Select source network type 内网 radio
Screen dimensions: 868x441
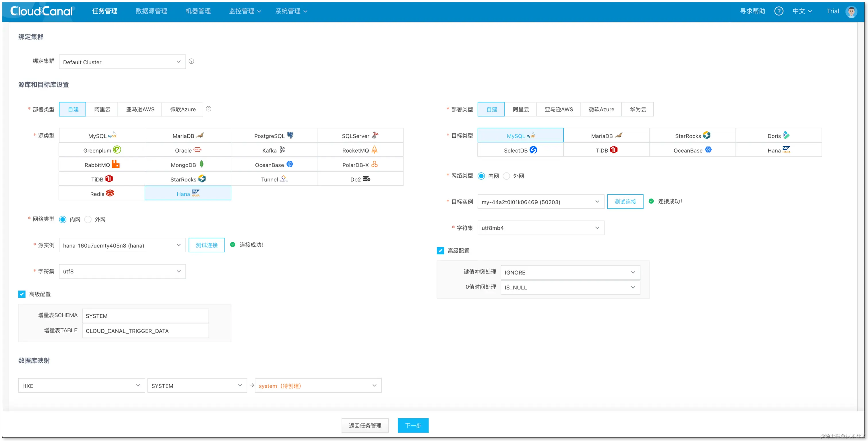(63, 219)
